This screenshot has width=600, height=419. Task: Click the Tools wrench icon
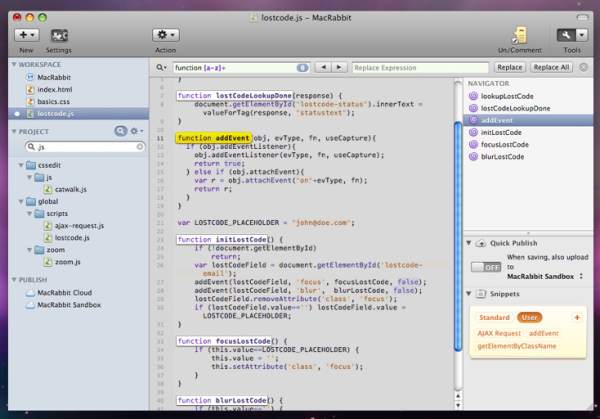pos(566,35)
